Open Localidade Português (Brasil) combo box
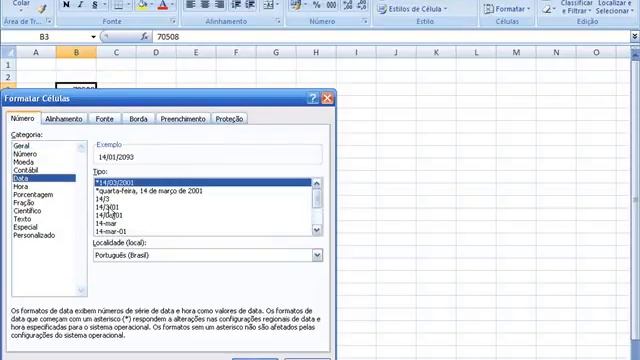 pyautogui.click(x=208, y=255)
